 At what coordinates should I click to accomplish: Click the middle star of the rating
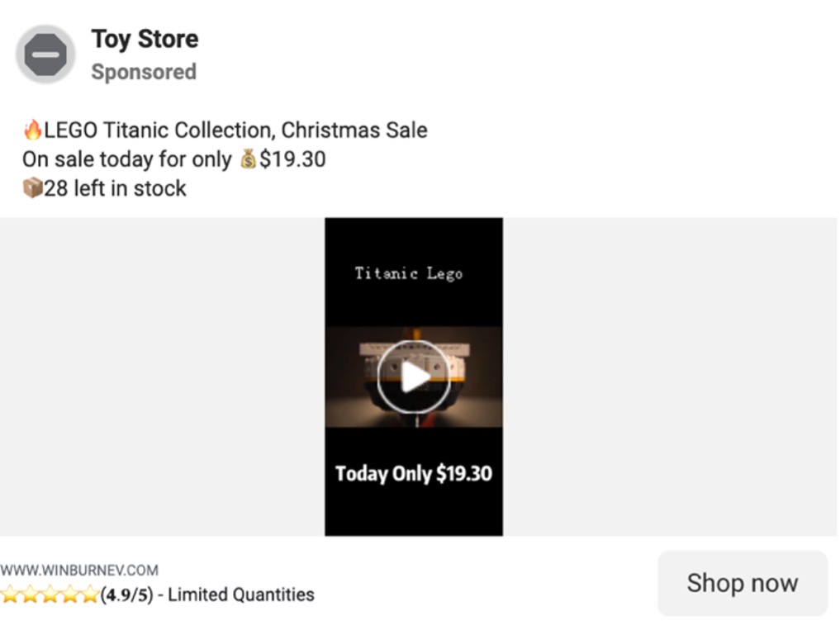click(x=50, y=594)
